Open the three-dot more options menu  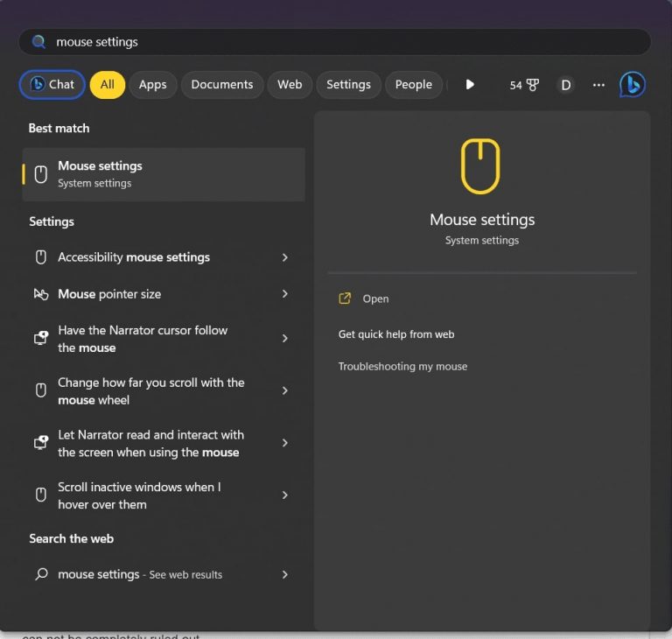pyautogui.click(x=598, y=85)
